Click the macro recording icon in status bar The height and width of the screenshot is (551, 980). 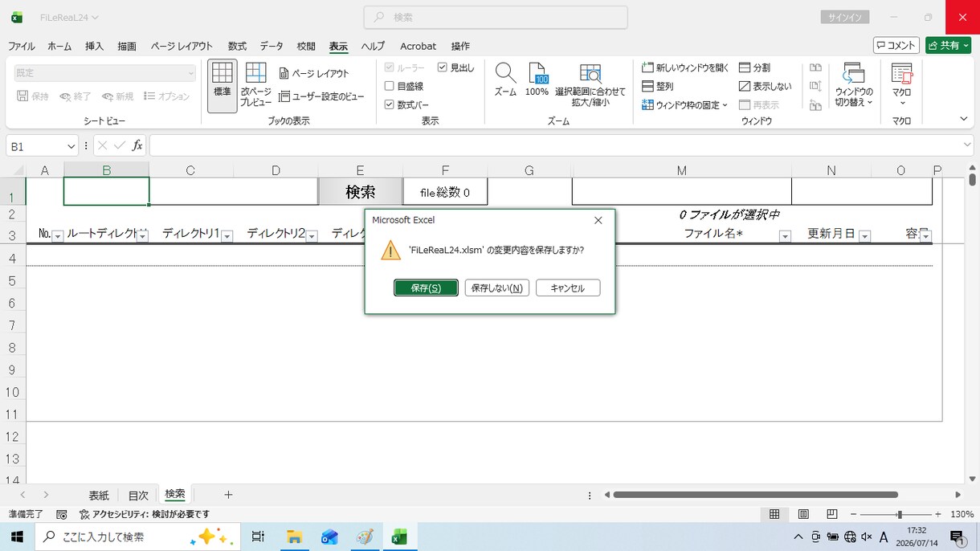(62, 514)
